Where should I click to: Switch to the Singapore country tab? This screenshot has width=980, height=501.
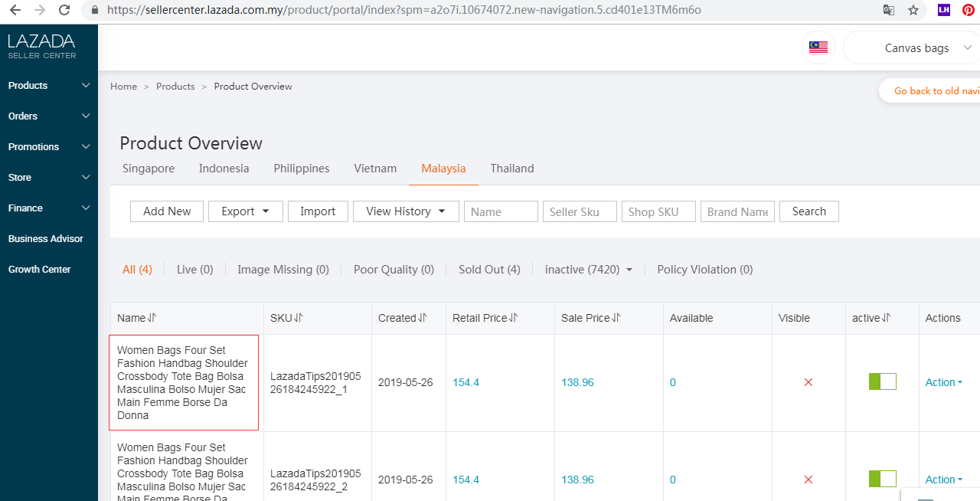(149, 169)
